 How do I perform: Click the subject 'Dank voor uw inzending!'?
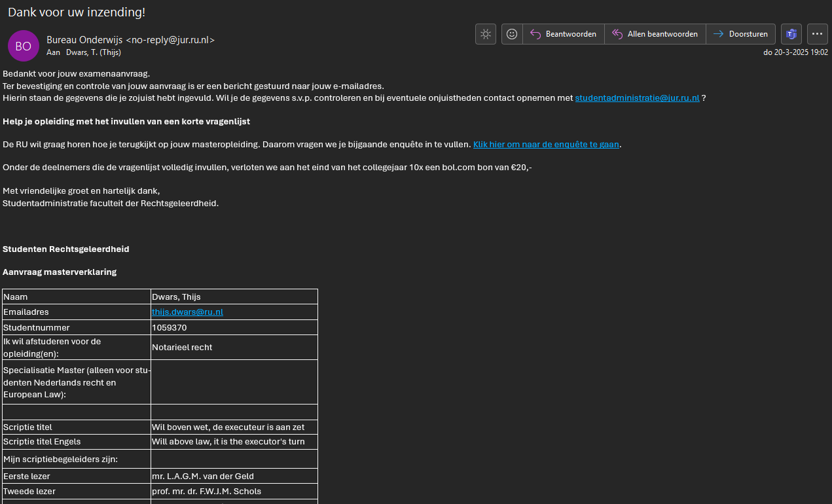coord(77,12)
